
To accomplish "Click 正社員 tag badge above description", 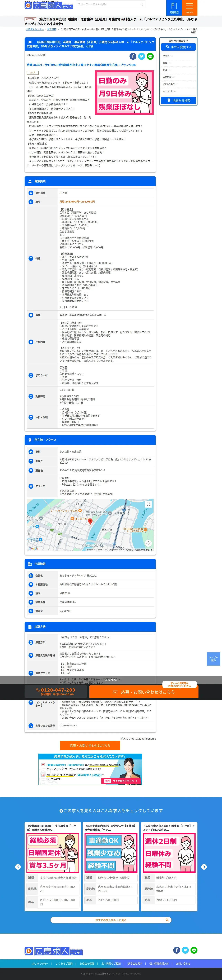I will 33,73.
